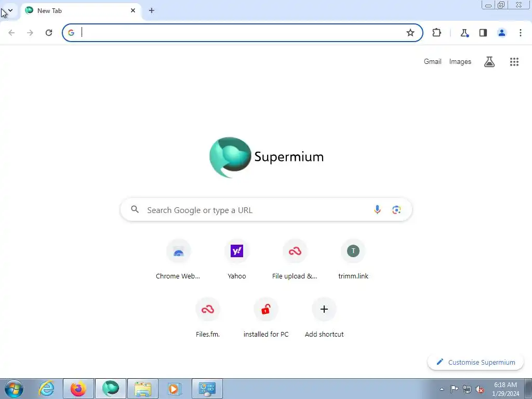Open the Google apps grid
Viewport: 532px width, 399px height.
click(x=514, y=61)
